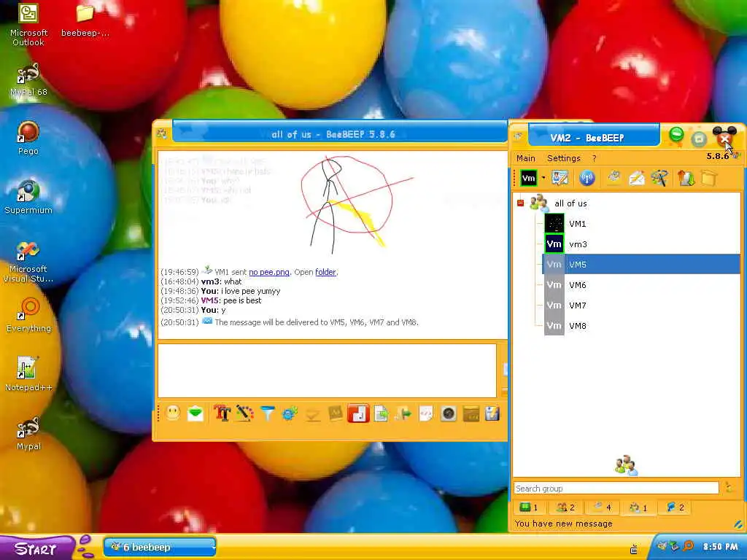This screenshot has height=560, width=747.
Task: Click the blue funnel filter icon
Action: pos(267,413)
